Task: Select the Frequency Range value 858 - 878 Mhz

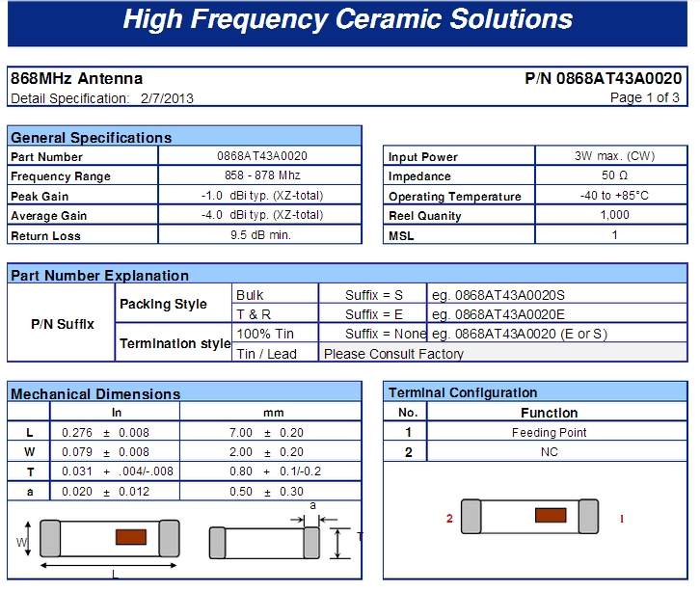Action: pos(262,175)
